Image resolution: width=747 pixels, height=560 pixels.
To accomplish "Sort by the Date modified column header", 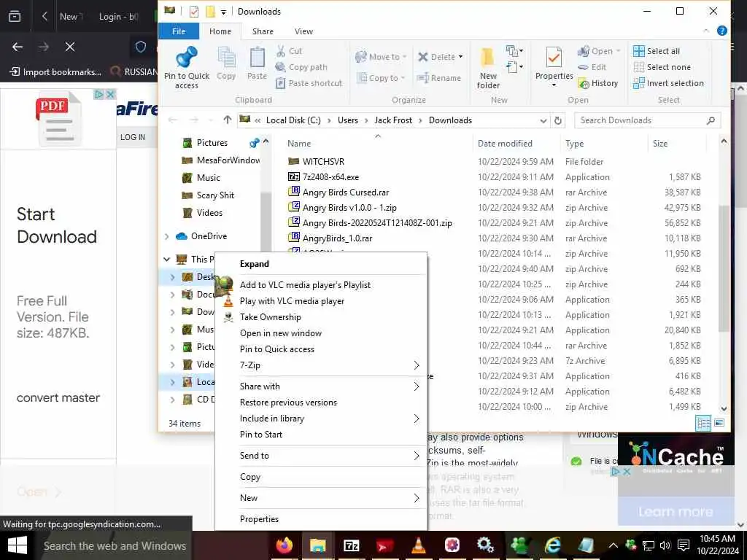I will (505, 144).
